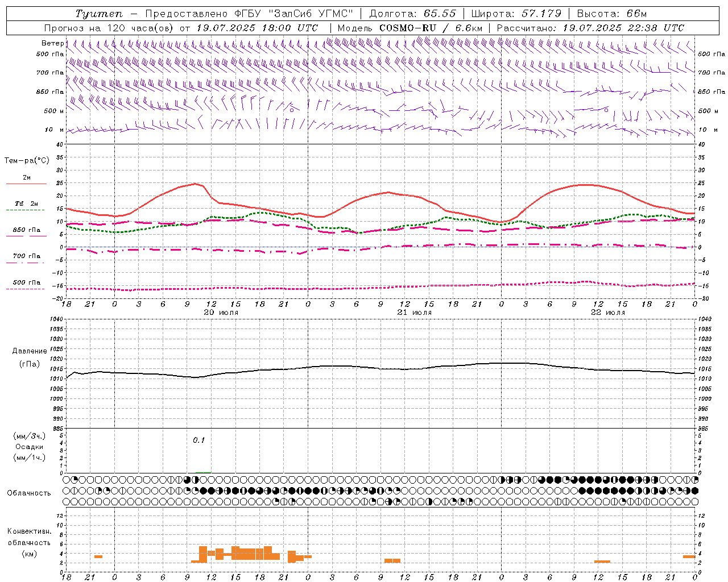Click the Долгота: 65.55 value
728x582 pixels.
tap(413, 14)
